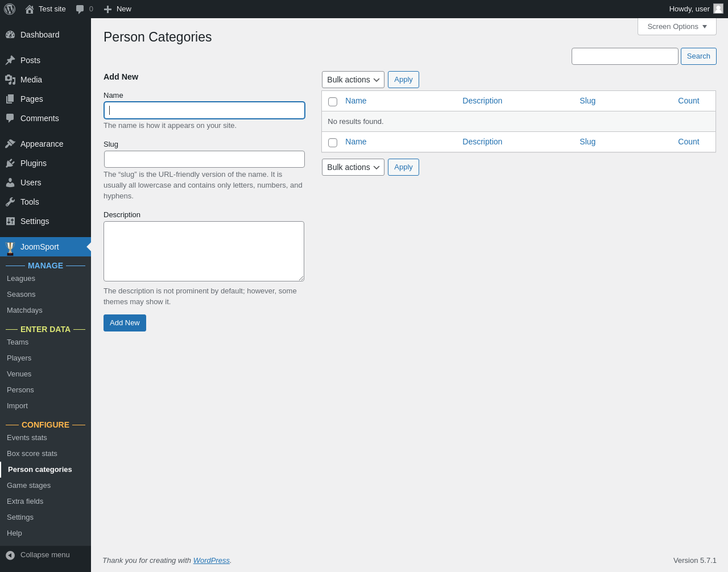This screenshot has width=728, height=572.
Task: Select the Tools wrench icon
Action: [10, 202]
